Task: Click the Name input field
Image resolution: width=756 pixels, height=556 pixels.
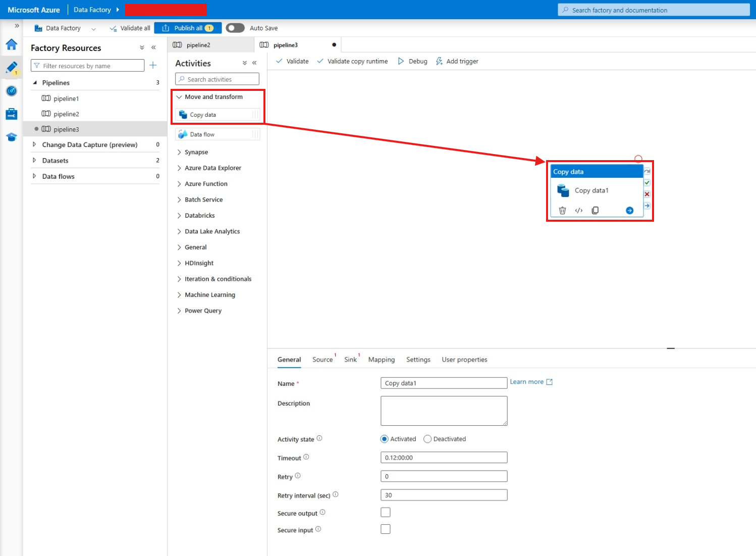Action: 444,383
